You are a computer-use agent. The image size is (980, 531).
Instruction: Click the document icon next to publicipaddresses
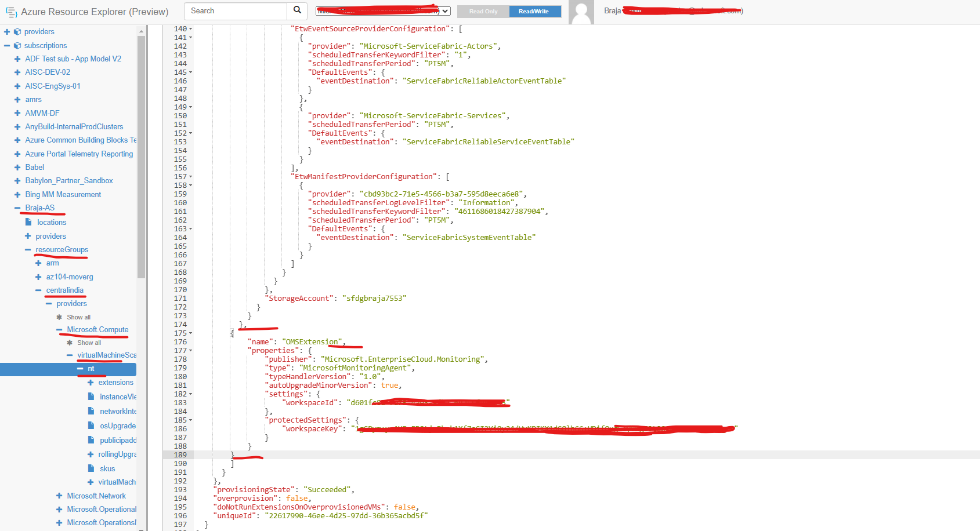click(x=91, y=440)
